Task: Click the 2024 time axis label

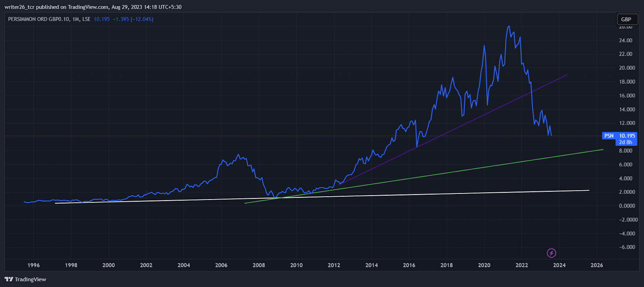Action: (559, 265)
